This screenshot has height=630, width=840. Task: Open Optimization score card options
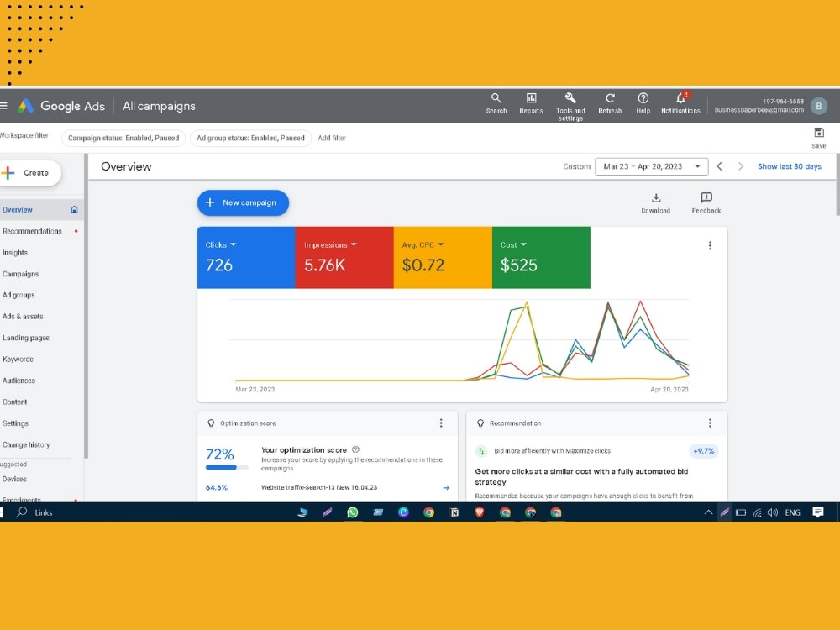point(441,423)
